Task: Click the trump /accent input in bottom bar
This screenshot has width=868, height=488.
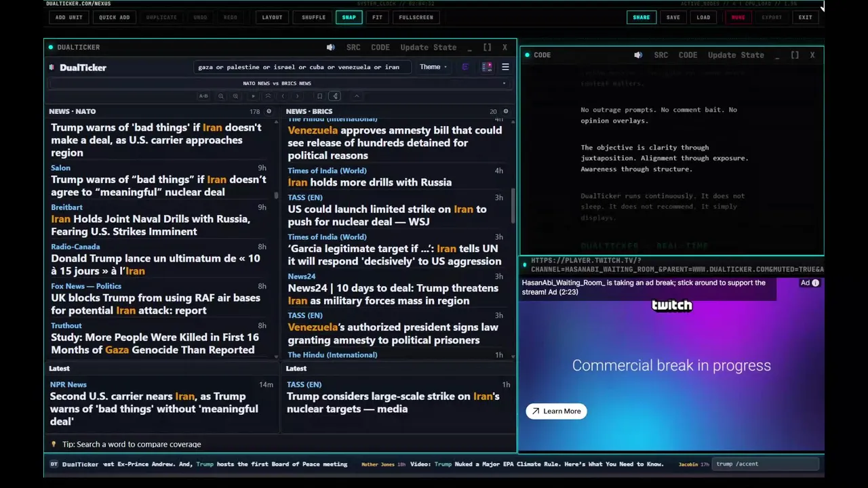Action: click(765, 464)
